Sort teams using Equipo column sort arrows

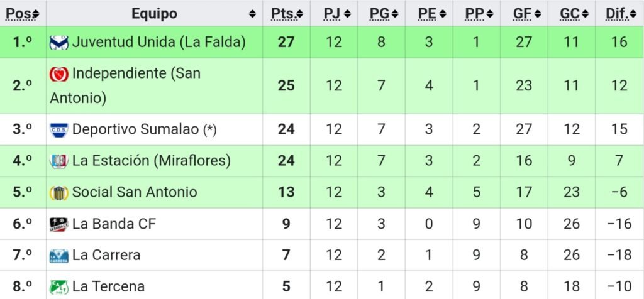[x=252, y=14]
